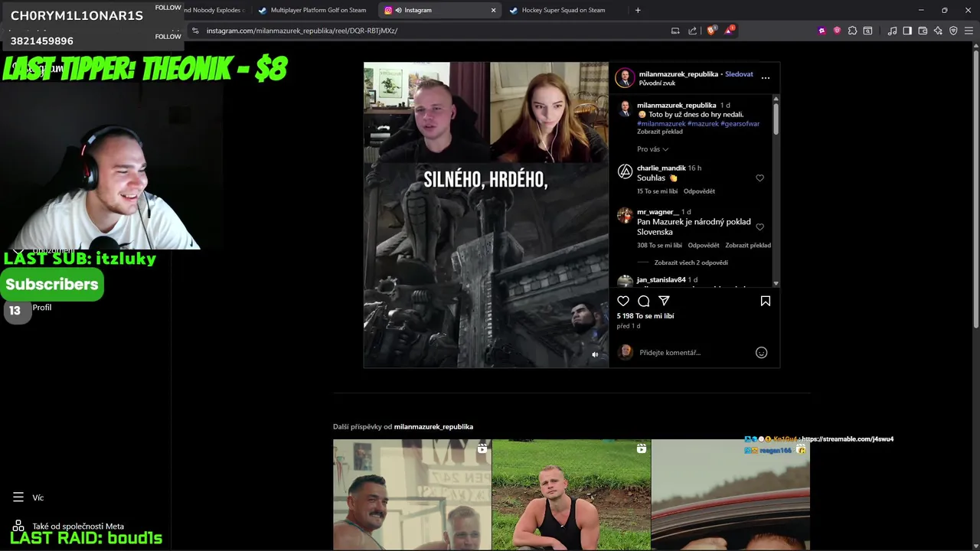
Task: Click the comments panel scrollbar
Action: click(x=776, y=119)
